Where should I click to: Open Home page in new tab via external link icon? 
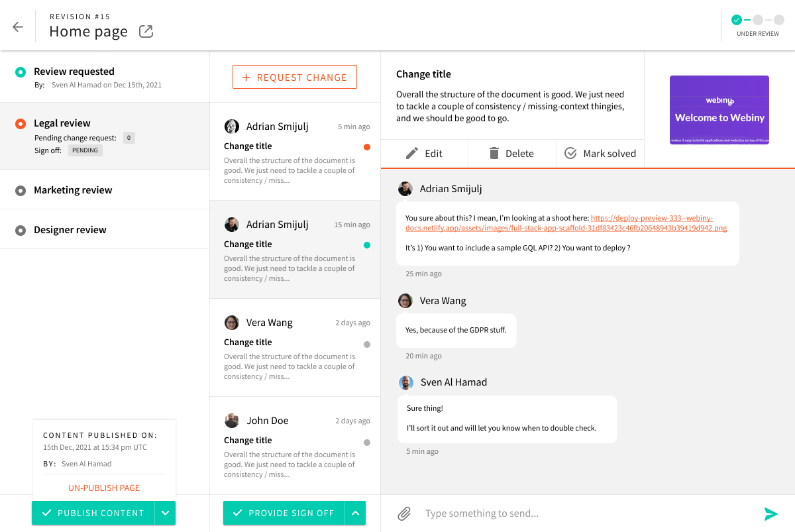(145, 30)
